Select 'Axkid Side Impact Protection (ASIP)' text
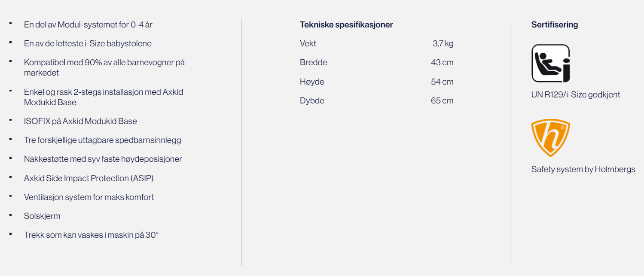This screenshot has height=276, width=644. pos(89,178)
